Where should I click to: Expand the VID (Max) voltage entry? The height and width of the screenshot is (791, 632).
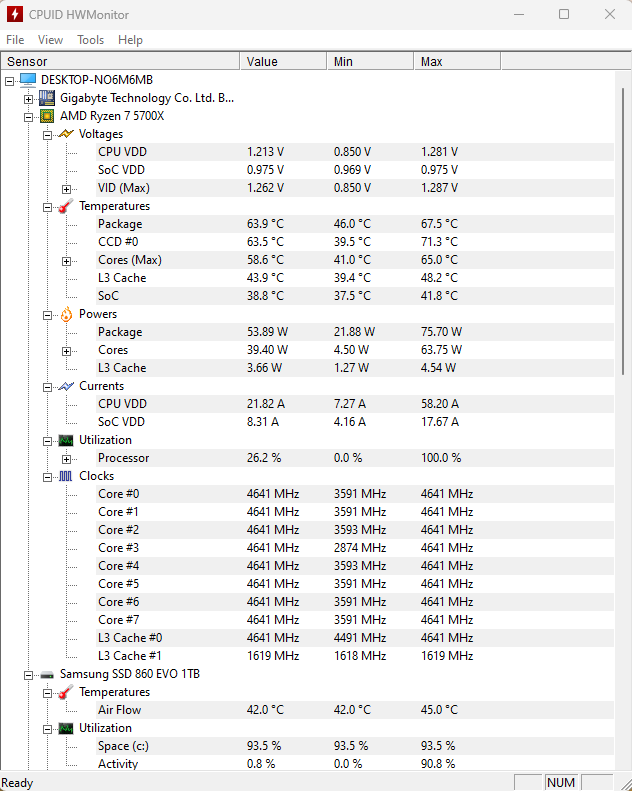pyautogui.click(x=67, y=188)
